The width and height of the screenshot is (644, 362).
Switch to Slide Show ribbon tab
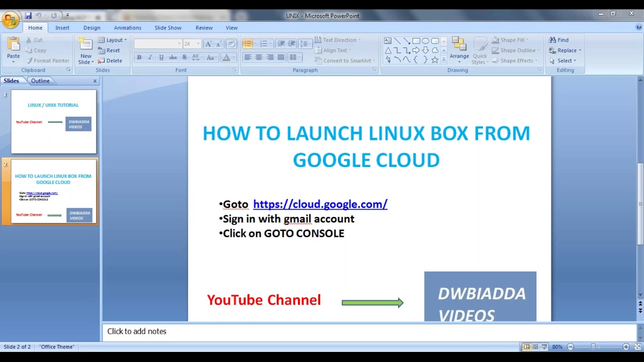point(168,28)
